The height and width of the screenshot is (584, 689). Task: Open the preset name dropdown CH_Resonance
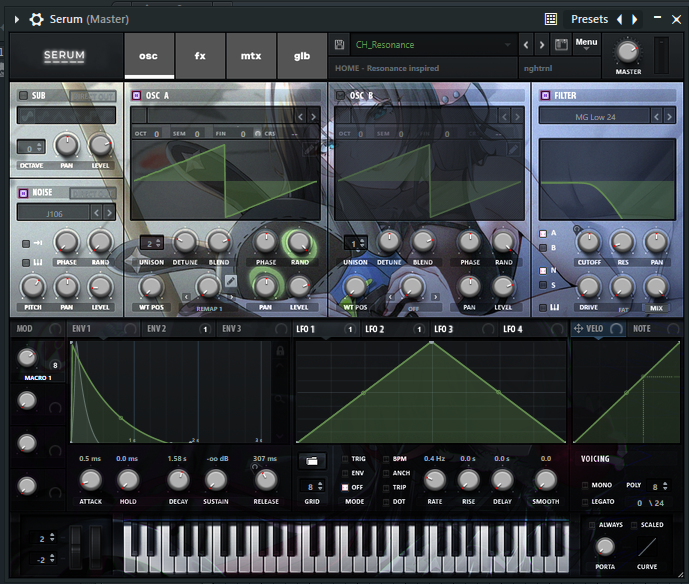pyautogui.click(x=433, y=45)
